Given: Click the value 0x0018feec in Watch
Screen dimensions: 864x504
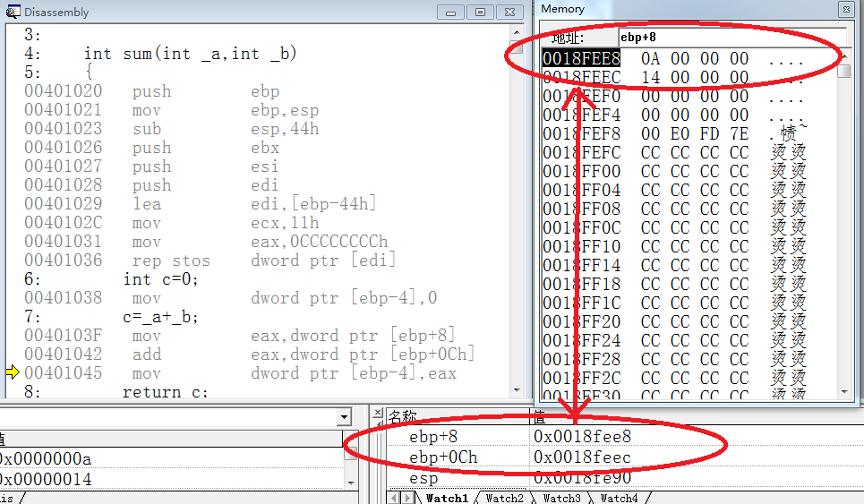Looking at the screenshot, I should pyautogui.click(x=583, y=457).
